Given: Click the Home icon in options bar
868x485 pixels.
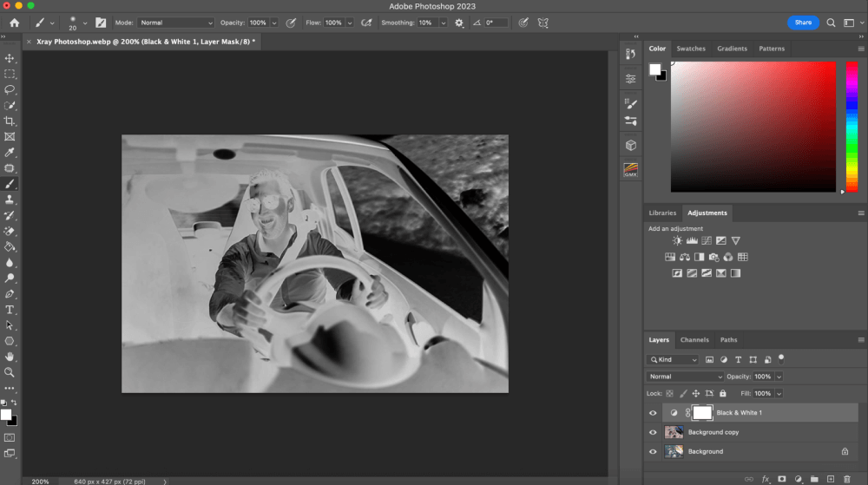Looking at the screenshot, I should 14,23.
